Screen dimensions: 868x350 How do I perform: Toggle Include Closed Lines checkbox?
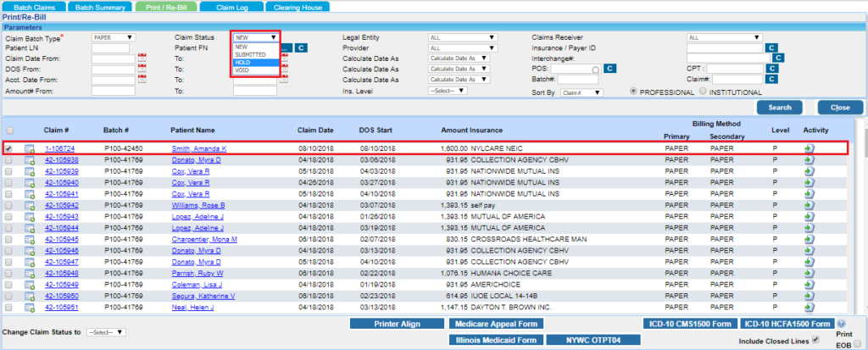click(x=815, y=340)
